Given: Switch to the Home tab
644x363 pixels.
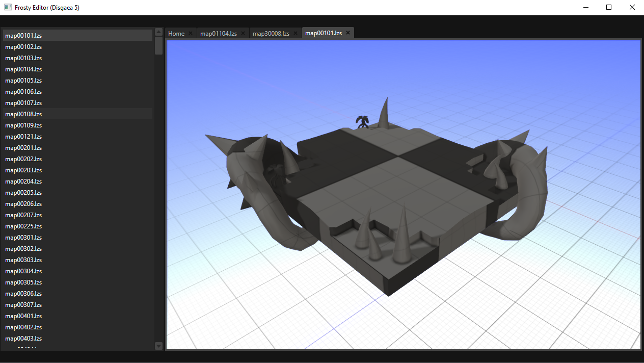Looking at the screenshot, I should (x=176, y=33).
